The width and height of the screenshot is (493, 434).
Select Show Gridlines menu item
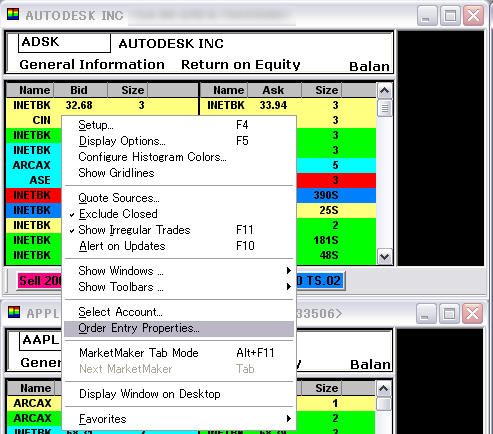179,173
